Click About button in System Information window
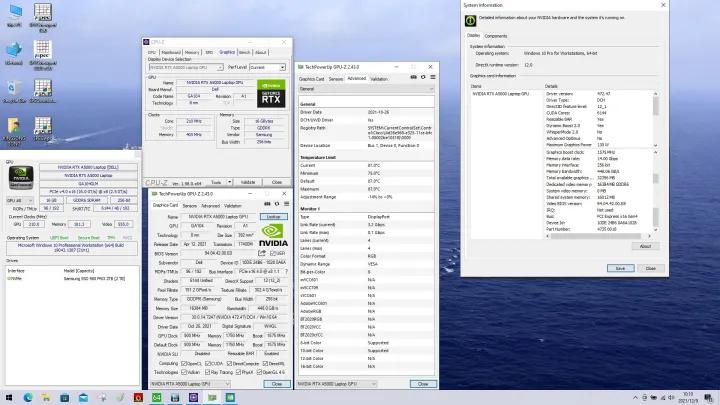This screenshot has width=720, height=405. tap(645, 246)
